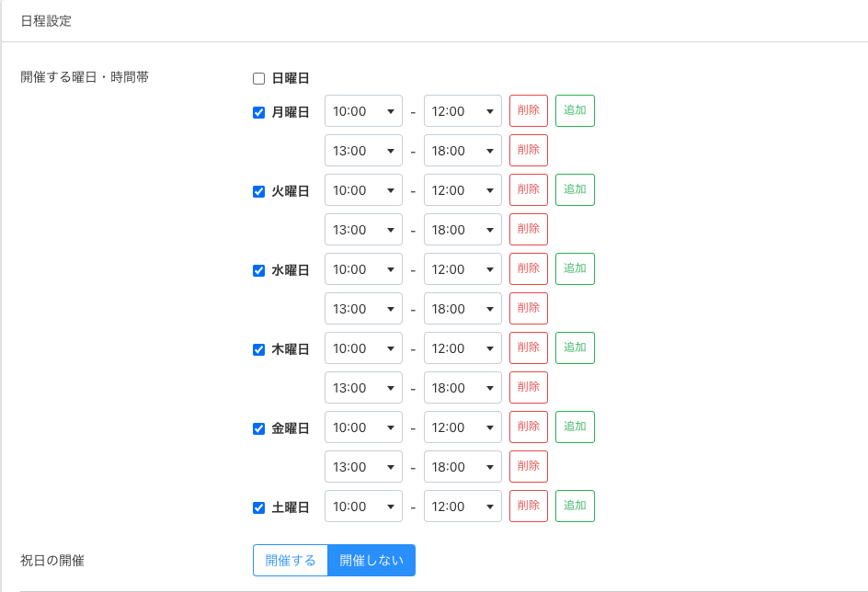Delete 月曜日 10:00-12:00 time slot
Viewport: 868px width, 592px height.
pos(529,111)
